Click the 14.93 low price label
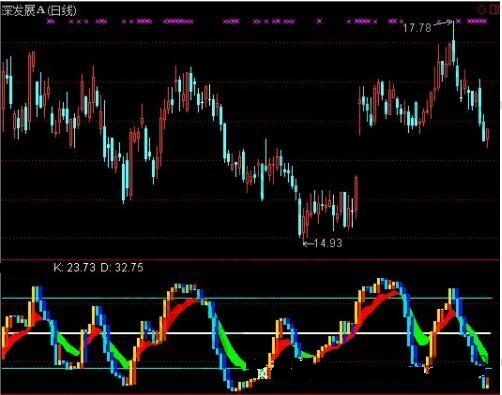The width and height of the screenshot is (502, 395). click(x=328, y=243)
